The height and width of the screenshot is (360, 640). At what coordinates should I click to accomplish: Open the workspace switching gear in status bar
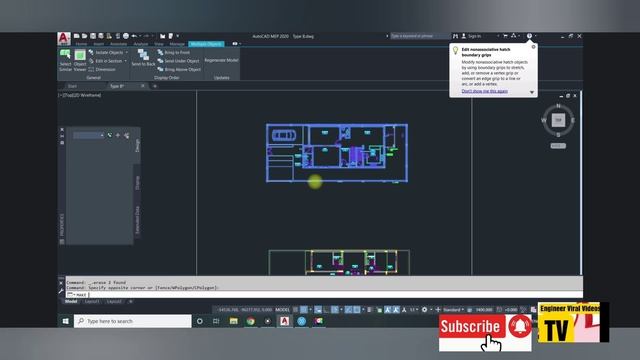coord(424,310)
